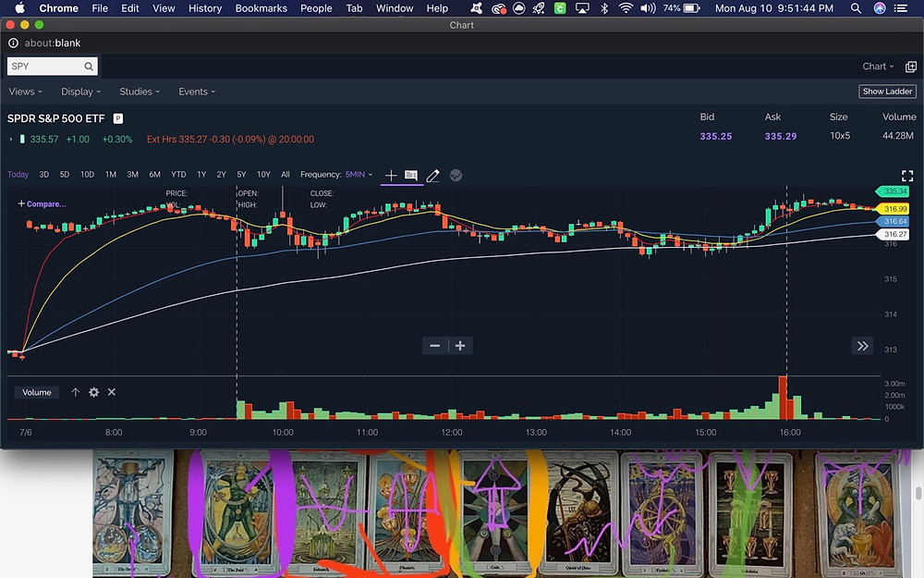
Task: Open the Apple menu
Action: point(19,8)
